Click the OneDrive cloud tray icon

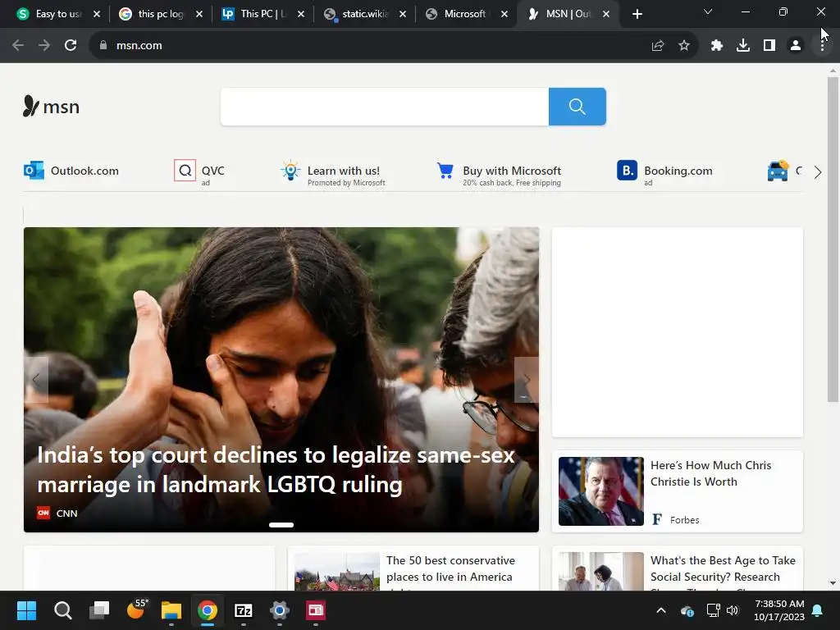687,610
